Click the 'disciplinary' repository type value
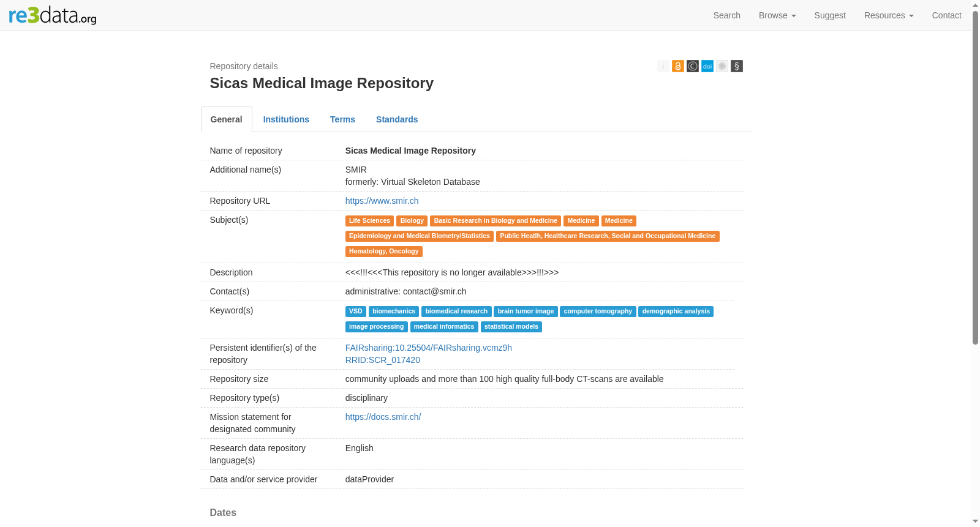The height and width of the screenshot is (527, 980). 366,398
